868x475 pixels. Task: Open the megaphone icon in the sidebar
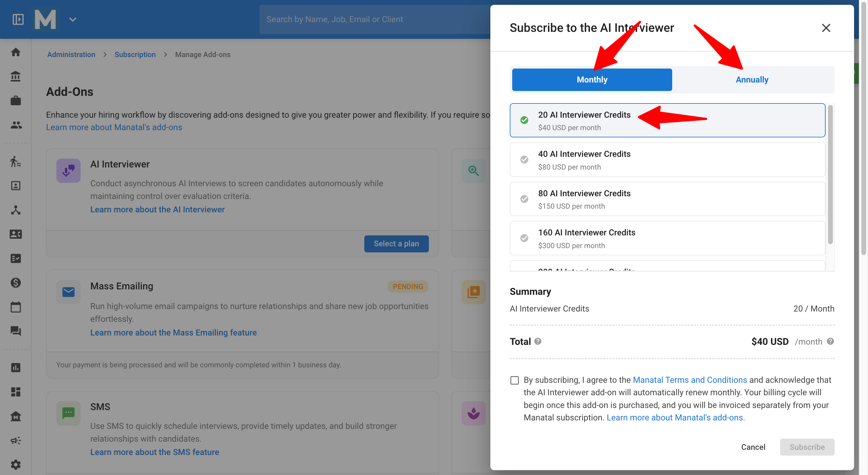[15, 440]
